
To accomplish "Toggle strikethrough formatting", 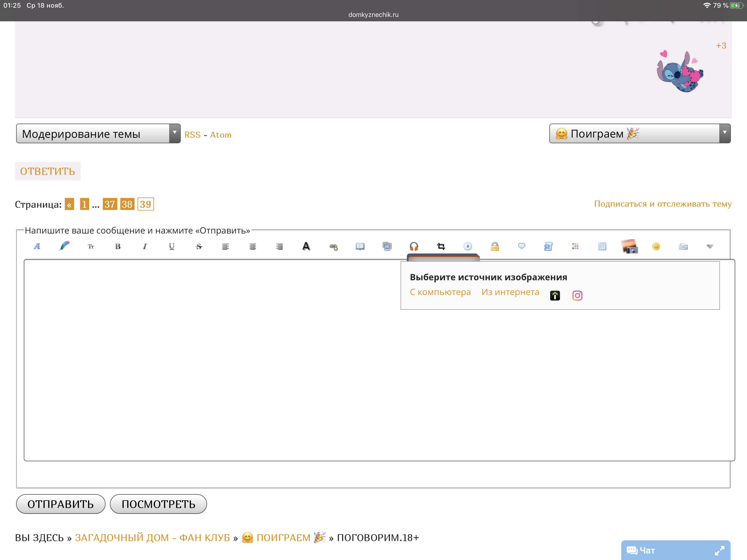I will coord(199,246).
